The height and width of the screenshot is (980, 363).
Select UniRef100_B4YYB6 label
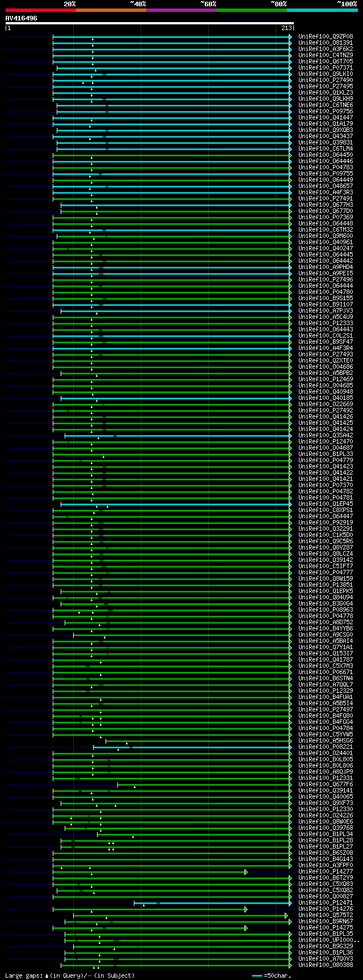[x=326, y=629]
